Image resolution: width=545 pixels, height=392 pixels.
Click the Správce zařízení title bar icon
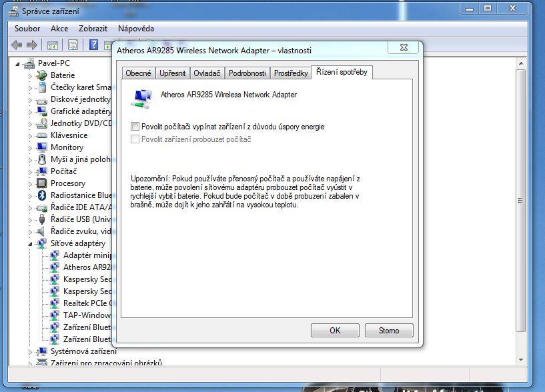(x=13, y=11)
